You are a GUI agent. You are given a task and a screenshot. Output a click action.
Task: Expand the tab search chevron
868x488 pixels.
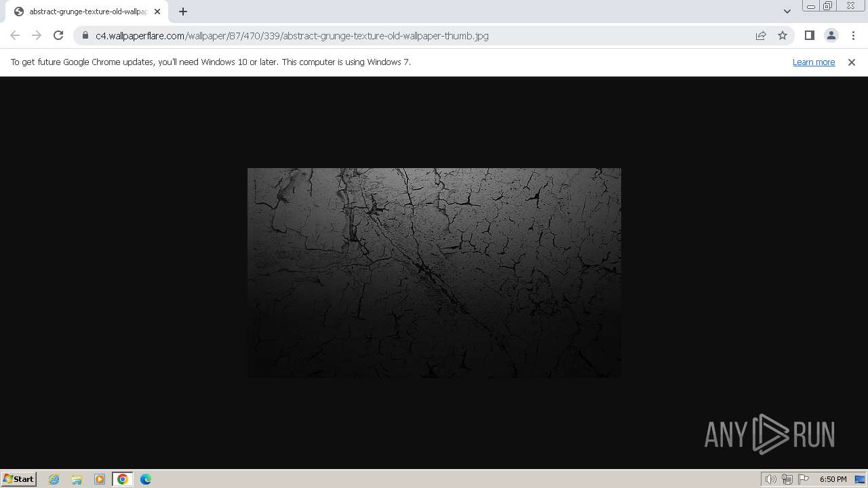tap(787, 12)
